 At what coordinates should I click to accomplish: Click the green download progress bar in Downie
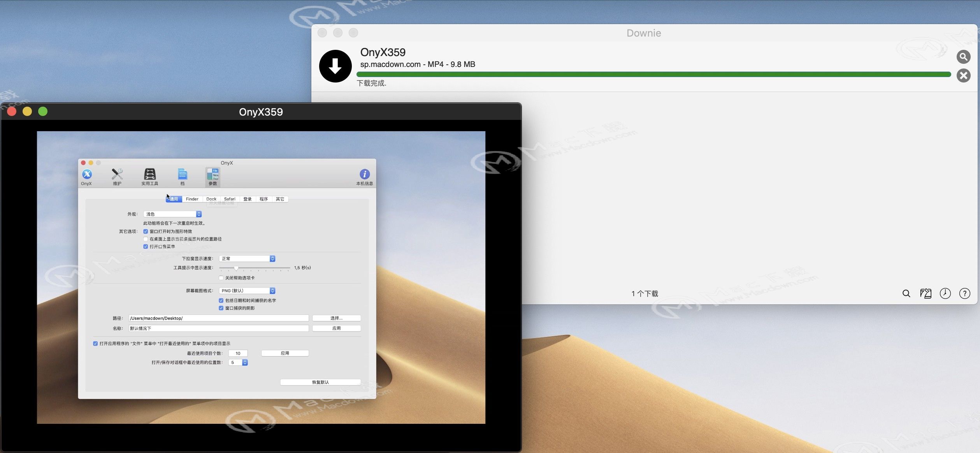[653, 74]
